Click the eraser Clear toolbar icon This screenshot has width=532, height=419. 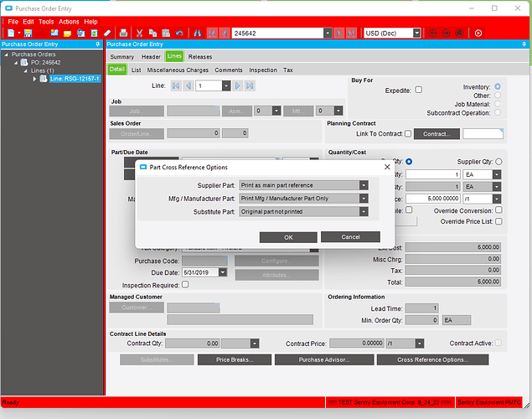click(107, 34)
